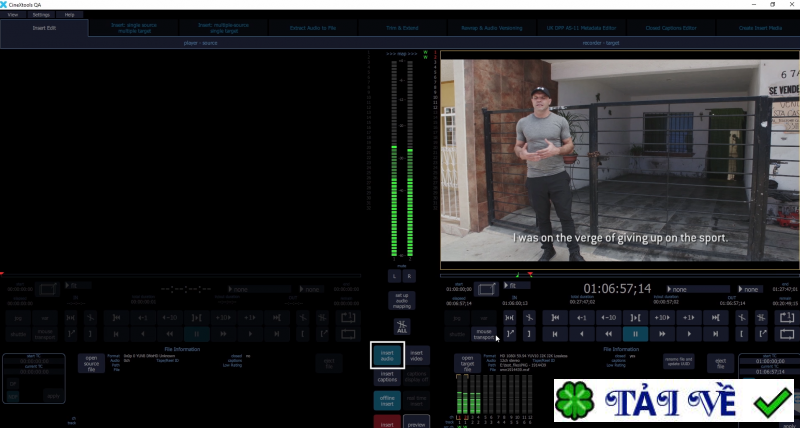This screenshot has height=428, width=800.
Task: Play in reverse in the recorder transport
Action: tap(582, 334)
